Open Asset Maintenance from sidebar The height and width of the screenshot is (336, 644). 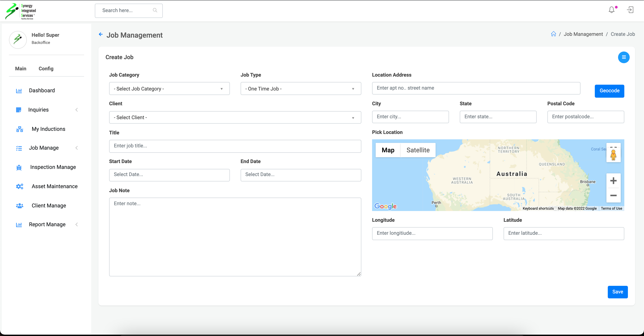[55, 186]
